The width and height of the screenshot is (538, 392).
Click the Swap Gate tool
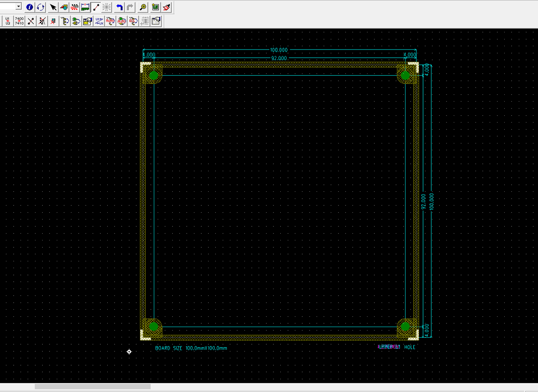76,21
